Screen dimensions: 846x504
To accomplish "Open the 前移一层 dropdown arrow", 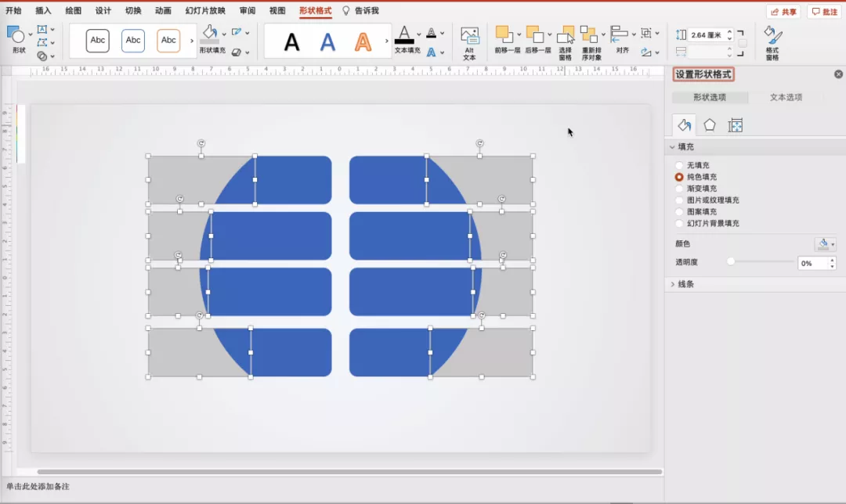I will point(519,34).
